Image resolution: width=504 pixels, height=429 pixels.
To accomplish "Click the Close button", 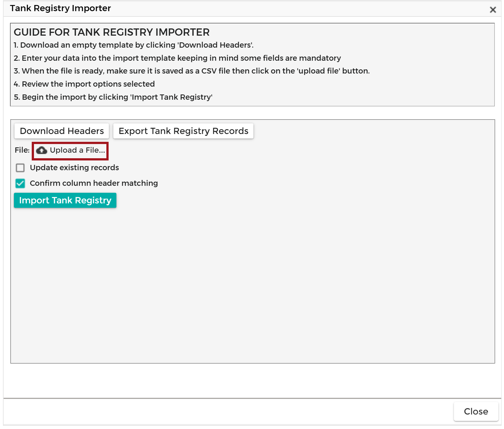I will (476, 411).
